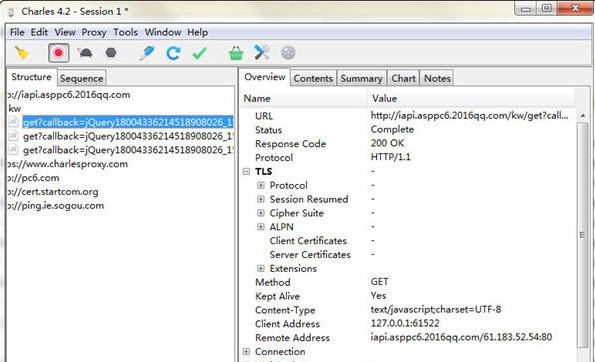Select the www.charlesproxy.com host

coord(68,164)
